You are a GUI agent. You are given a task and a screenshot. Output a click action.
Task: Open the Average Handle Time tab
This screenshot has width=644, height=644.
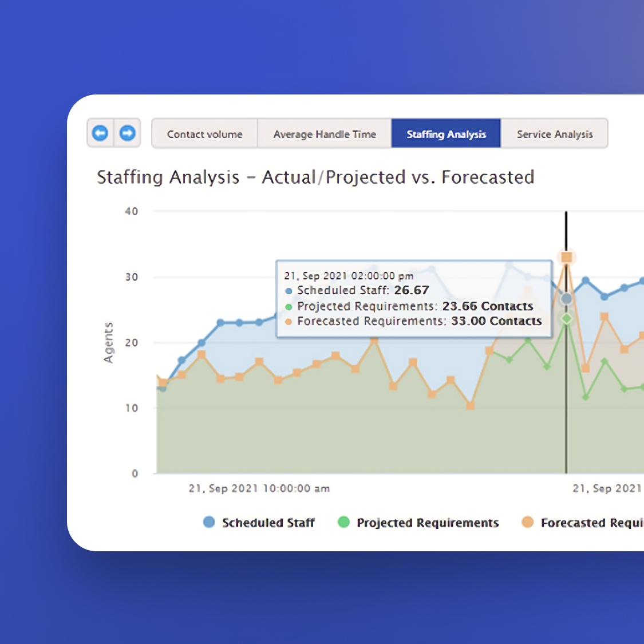click(325, 133)
